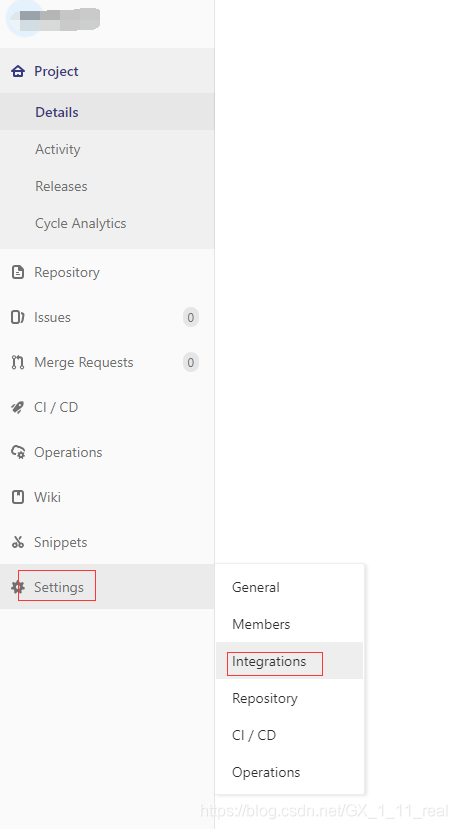Viewport: 457px width, 829px height.
Task: Click the Merge Requests count badge
Action: [191, 362]
